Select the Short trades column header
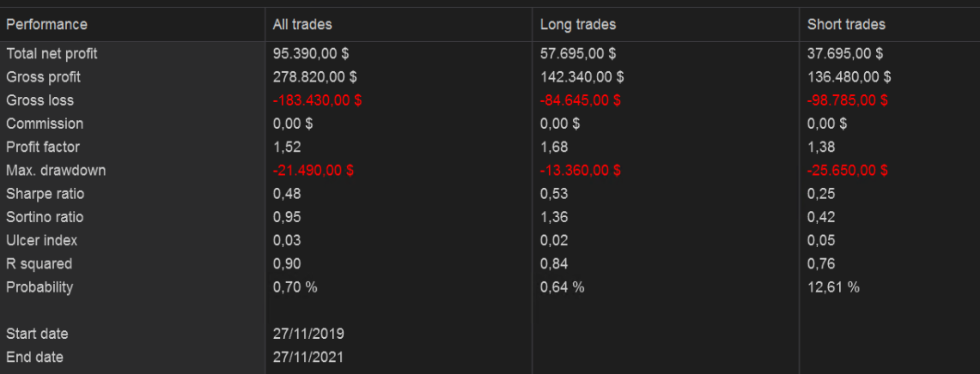This screenshot has width=980, height=374. (846, 25)
